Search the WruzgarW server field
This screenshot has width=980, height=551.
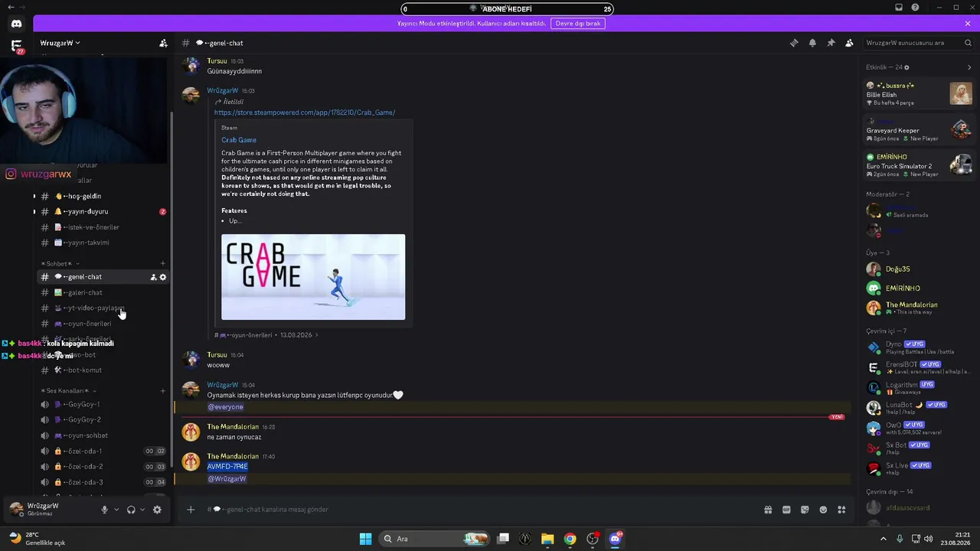(918, 43)
